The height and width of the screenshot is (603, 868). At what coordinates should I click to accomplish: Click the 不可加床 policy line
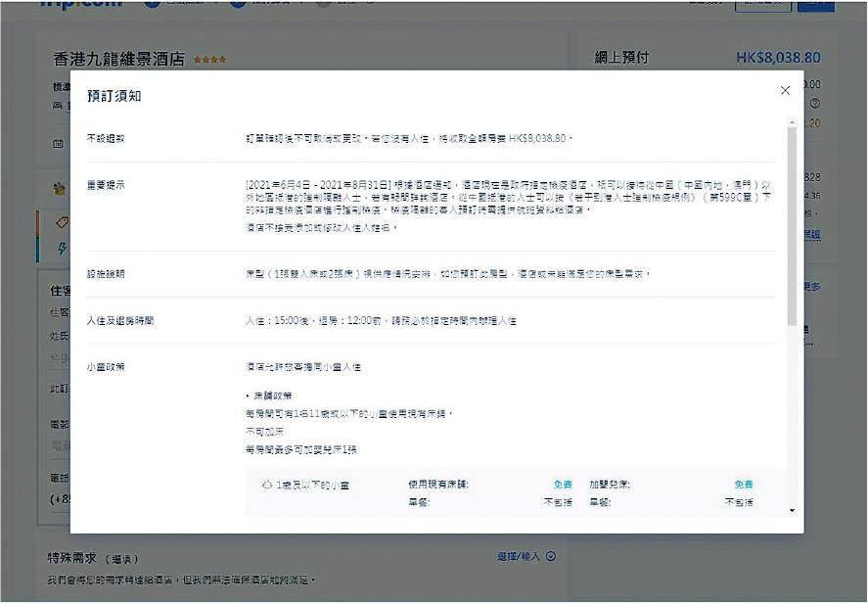[x=264, y=432]
